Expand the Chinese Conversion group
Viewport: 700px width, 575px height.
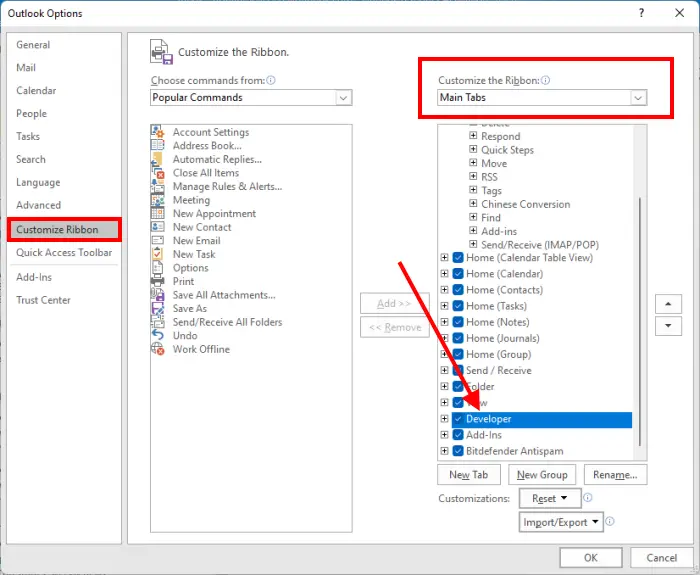(x=473, y=204)
